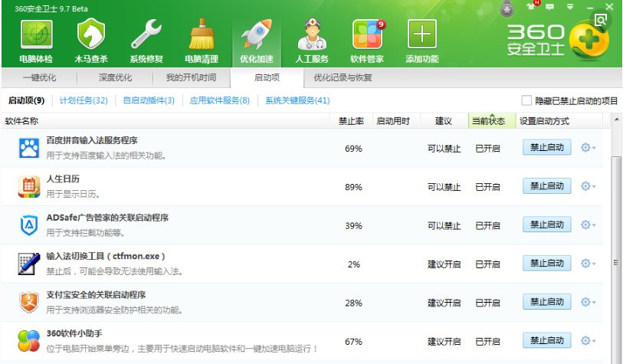Click 添加功能 plus icon
This screenshot has width=623, height=364.
(x=422, y=34)
